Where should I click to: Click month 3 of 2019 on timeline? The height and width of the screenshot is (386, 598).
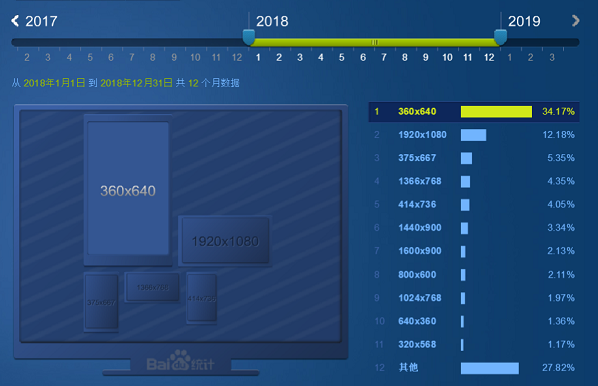[552, 58]
